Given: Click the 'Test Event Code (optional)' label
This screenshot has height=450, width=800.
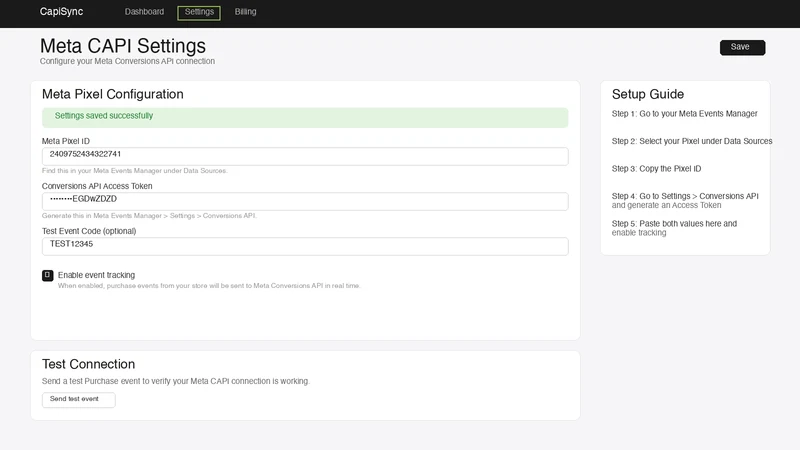Looking at the screenshot, I should click(x=89, y=231).
